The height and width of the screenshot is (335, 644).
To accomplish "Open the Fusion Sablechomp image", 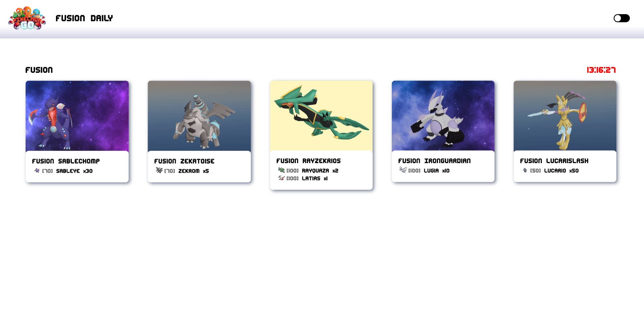I will coord(77,116).
